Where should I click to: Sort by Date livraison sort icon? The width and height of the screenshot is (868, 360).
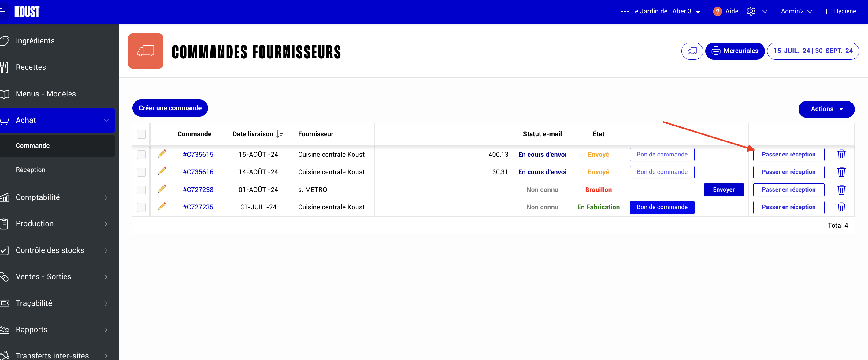(280, 134)
